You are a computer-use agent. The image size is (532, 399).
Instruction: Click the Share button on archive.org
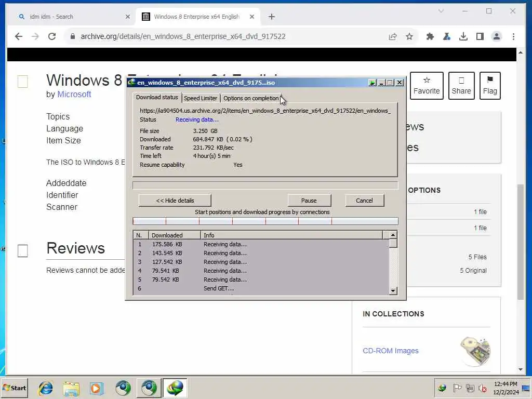click(461, 86)
